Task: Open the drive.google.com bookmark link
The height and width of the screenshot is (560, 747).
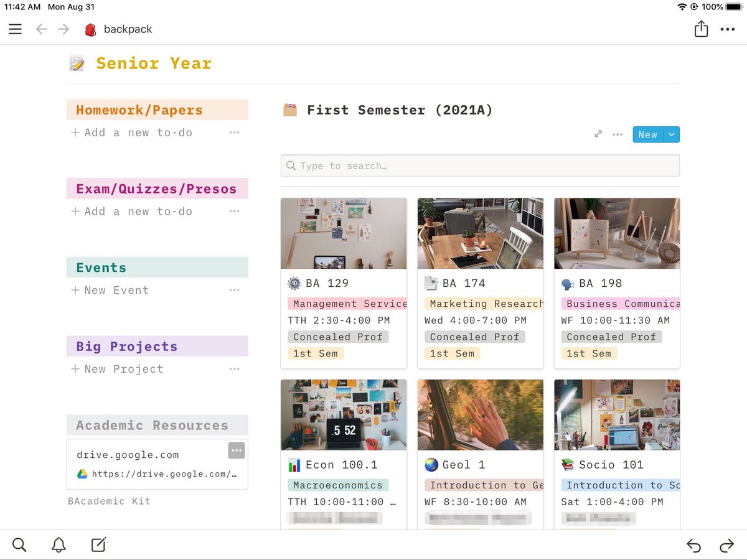Action: tap(157, 464)
